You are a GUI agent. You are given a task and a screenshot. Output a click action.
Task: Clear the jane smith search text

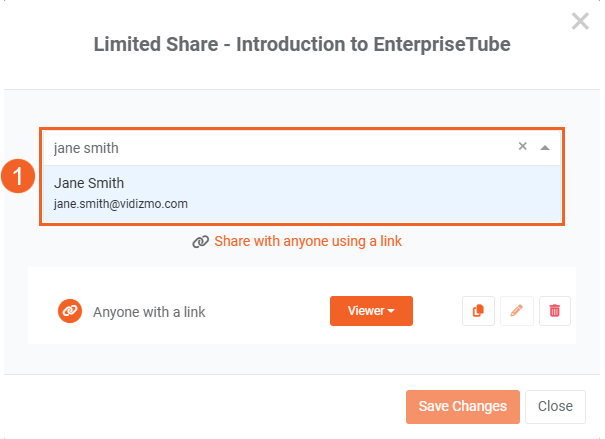(522, 147)
